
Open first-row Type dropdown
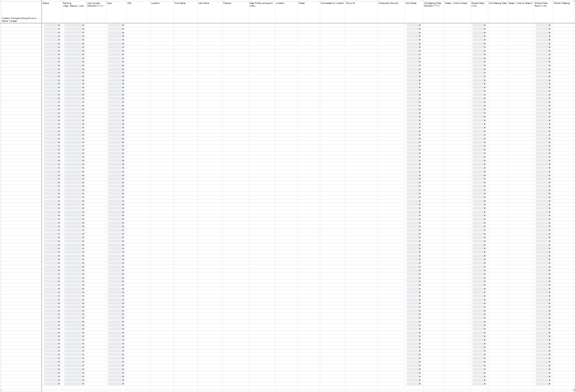tap(116, 25)
